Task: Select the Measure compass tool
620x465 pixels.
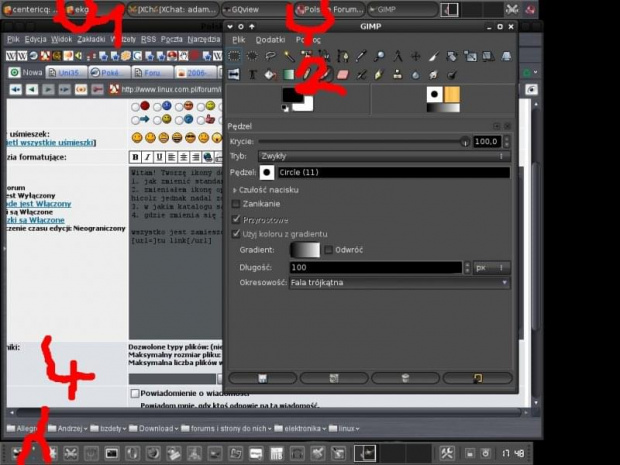Action: (x=398, y=56)
